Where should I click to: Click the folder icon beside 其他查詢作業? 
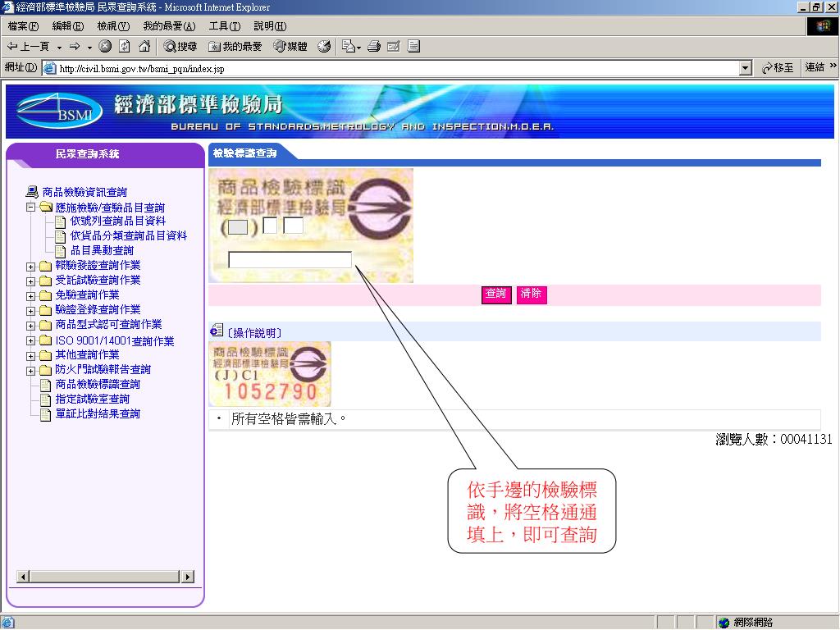pyautogui.click(x=46, y=355)
